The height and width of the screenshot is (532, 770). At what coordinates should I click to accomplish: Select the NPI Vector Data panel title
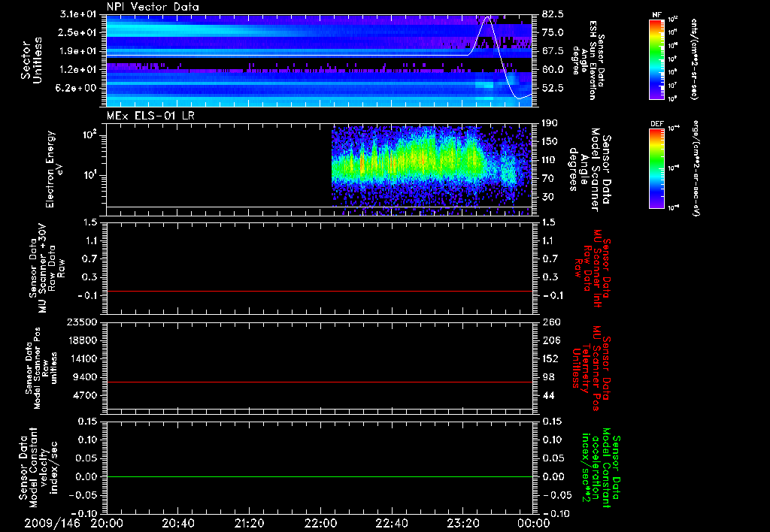click(x=153, y=7)
